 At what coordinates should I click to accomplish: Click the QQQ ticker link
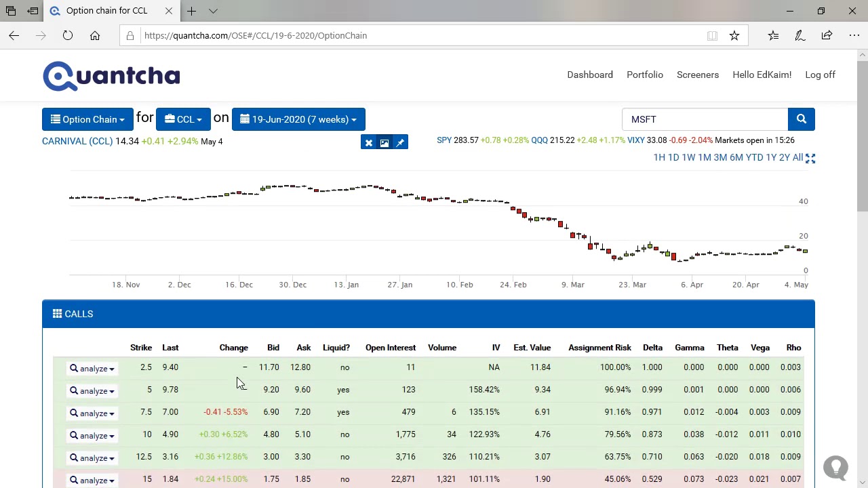tap(539, 140)
